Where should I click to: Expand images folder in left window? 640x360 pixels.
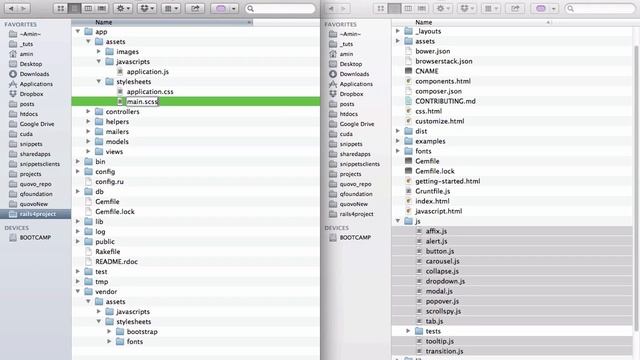pyautogui.click(x=98, y=51)
